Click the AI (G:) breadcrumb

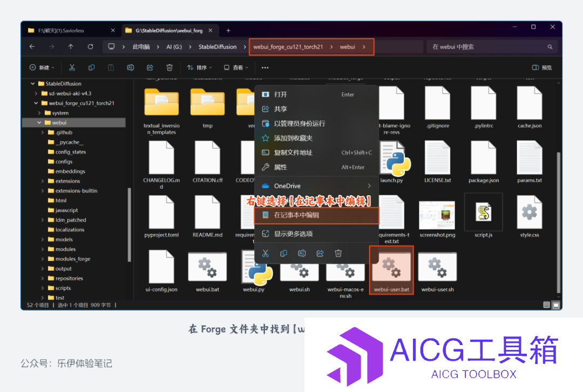click(x=174, y=47)
